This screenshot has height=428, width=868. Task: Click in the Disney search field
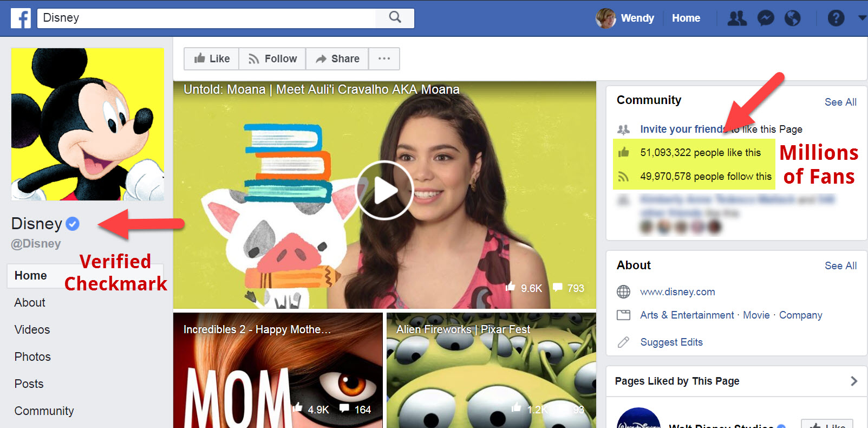coord(206,18)
